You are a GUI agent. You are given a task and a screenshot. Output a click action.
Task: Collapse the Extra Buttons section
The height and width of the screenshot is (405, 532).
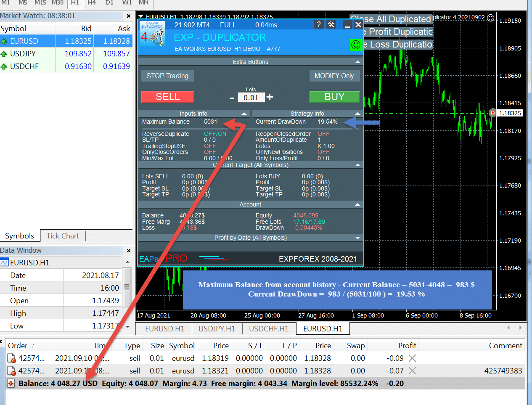[x=357, y=62]
